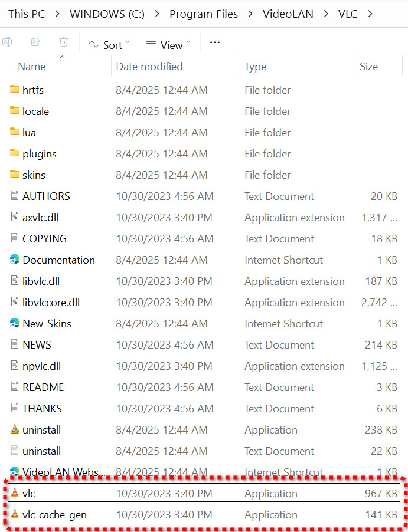Select the plugins folder name
This screenshot has width=408, height=532.
click(40, 154)
